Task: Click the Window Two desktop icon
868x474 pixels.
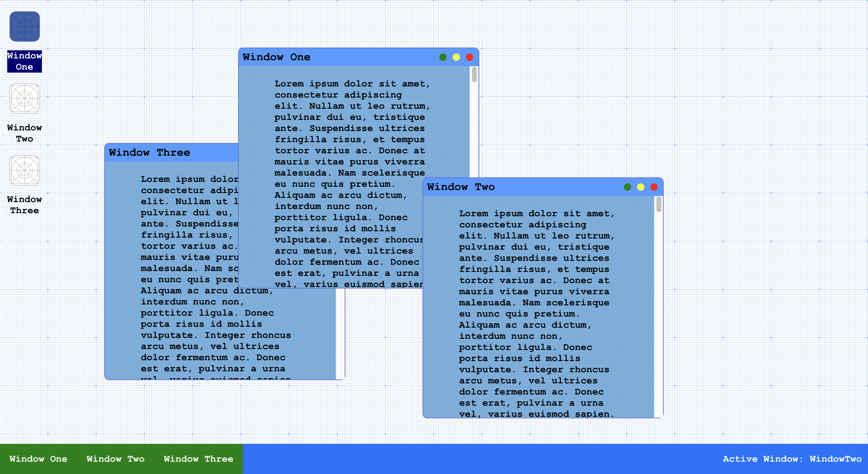Action: [x=25, y=99]
